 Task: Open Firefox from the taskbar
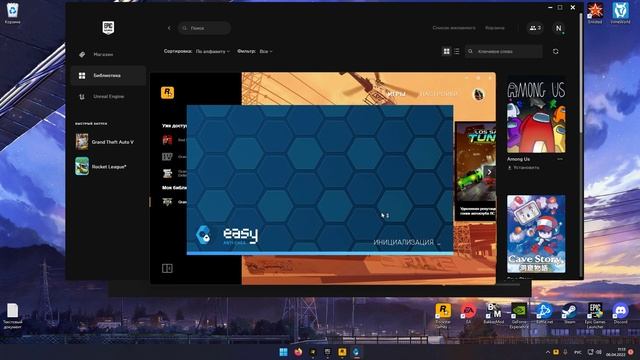coord(298,352)
